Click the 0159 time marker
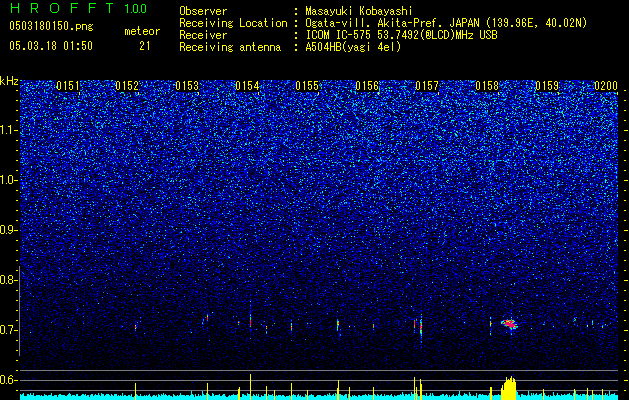629x400 pixels. [x=547, y=86]
